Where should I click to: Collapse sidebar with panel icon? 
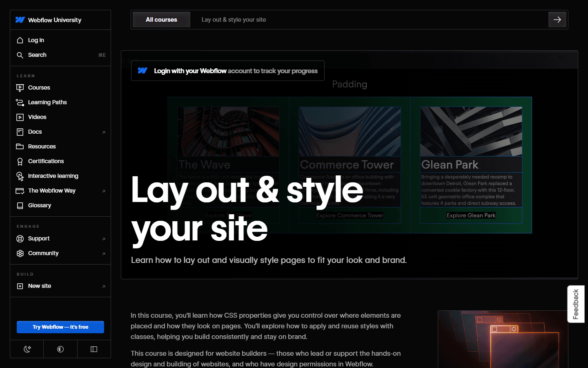pyautogui.click(x=94, y=349)
